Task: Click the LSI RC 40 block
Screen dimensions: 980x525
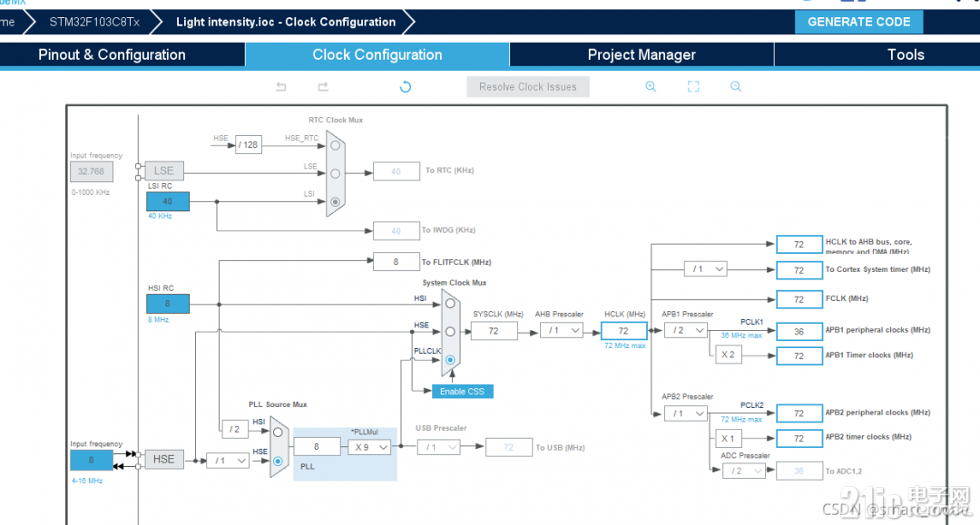Action: point(168,201)
